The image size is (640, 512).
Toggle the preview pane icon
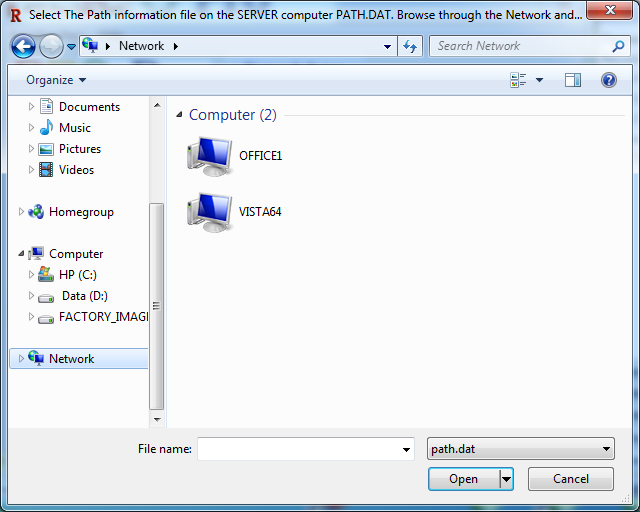click(x=572, y=80)
